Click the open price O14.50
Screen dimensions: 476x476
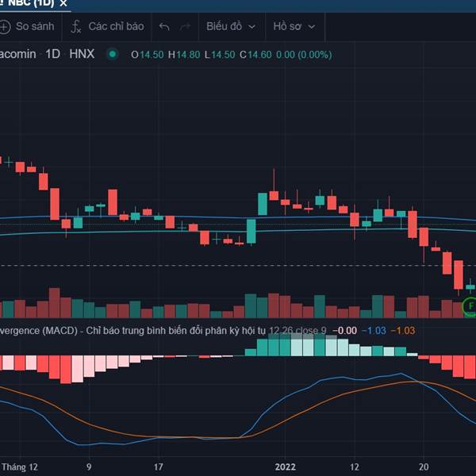tap(148, 55)
